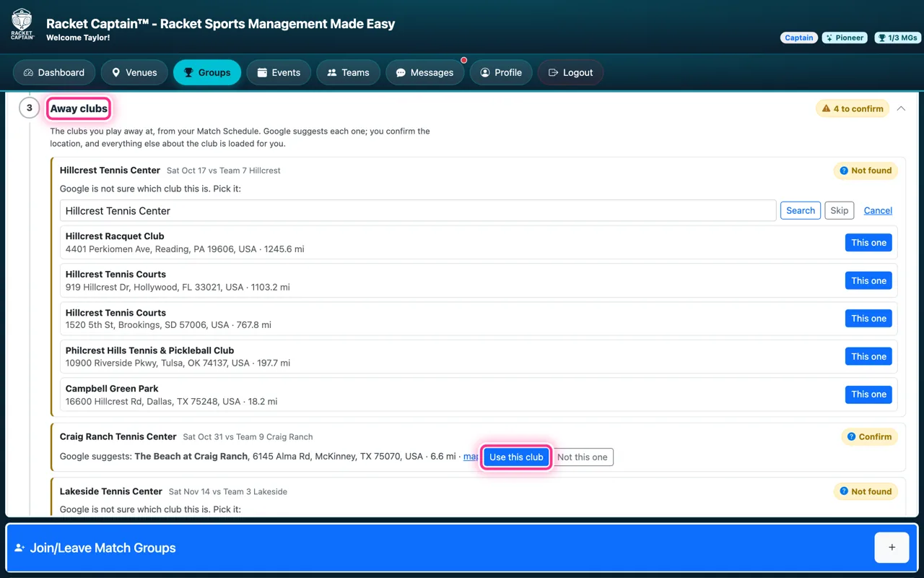Choose This one for Hollywood FL Hillcrest Courts
924x578 pixels.
click(868, 280)
